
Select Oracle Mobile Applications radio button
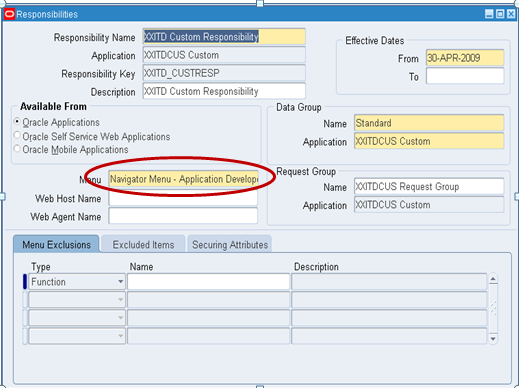(x=17, y=149)
